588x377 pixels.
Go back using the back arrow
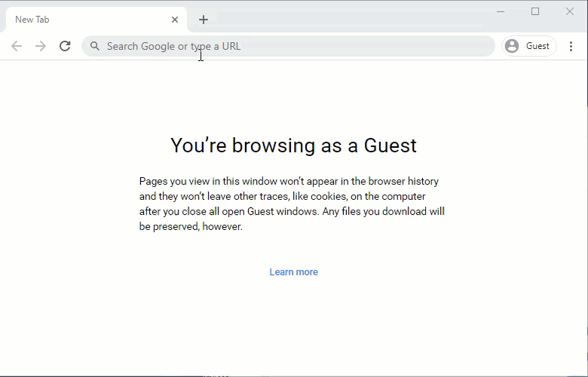coord(17,46)
